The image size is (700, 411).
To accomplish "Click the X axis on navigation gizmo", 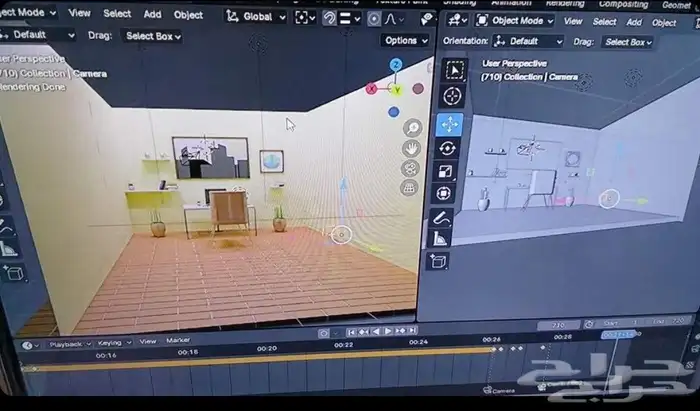I will [x=371, y=89].
